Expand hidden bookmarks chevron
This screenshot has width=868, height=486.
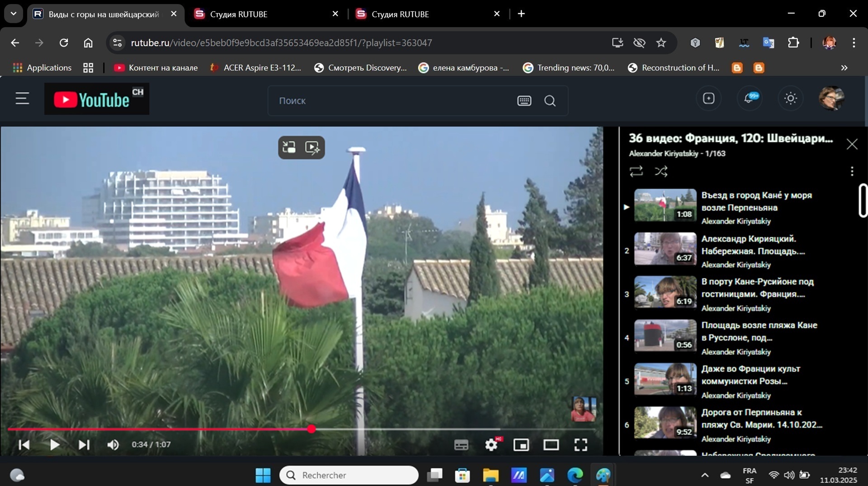(x=844, y=68)
